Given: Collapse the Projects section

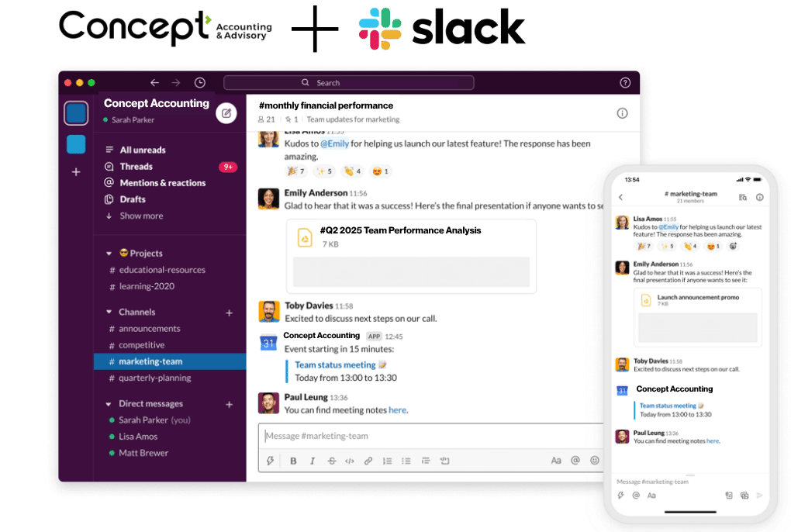Looking at the screenshot, I should point(109,253).
